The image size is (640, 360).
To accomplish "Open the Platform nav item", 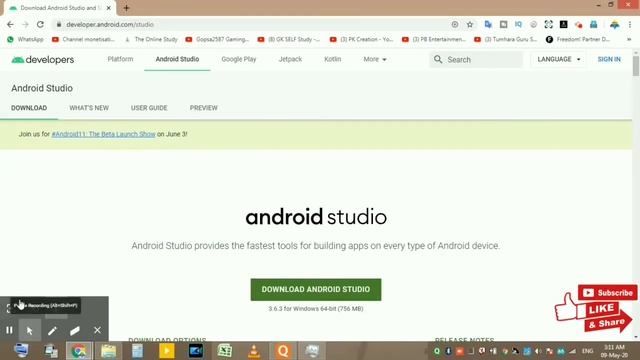I will point(120,59).
